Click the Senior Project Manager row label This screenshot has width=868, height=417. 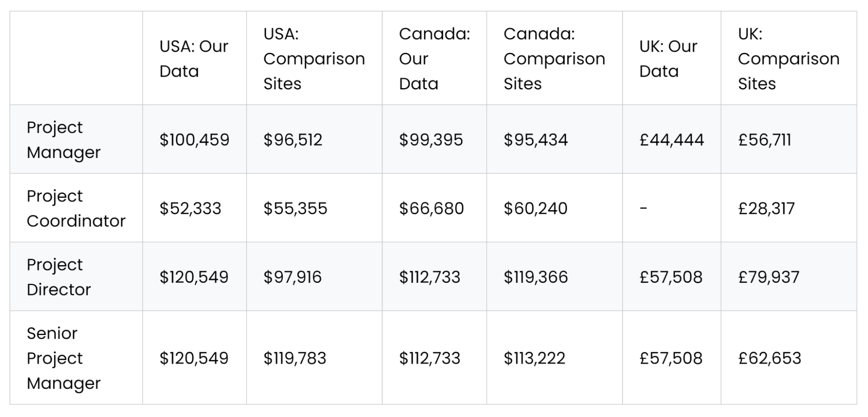(63, 358)
